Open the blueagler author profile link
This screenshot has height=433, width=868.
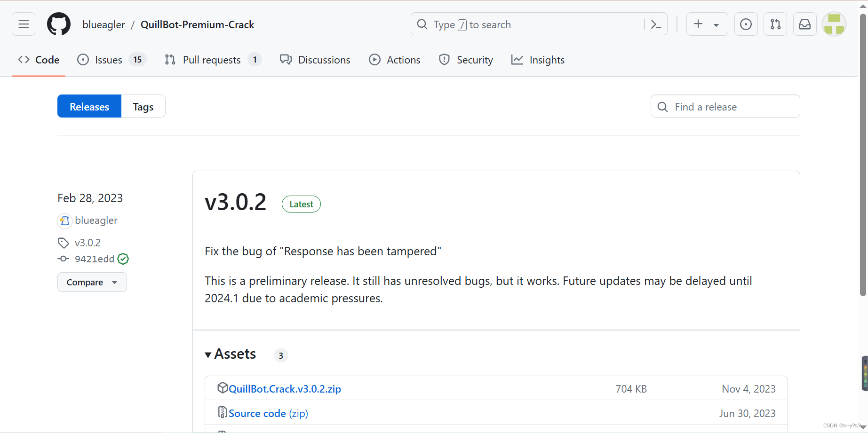coord(96,220)
